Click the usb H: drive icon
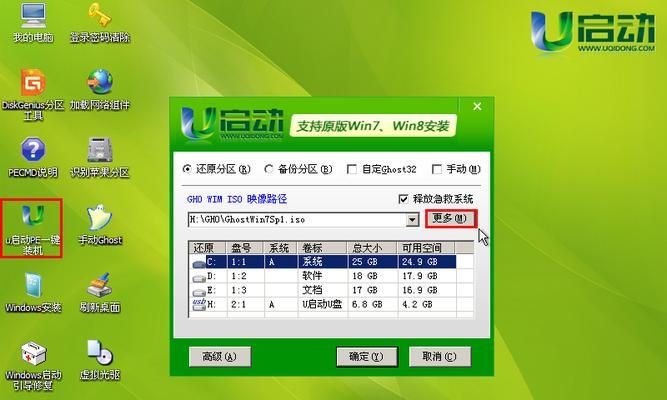Image resolution: width=667 pixels, height=400 pixels. pos(199,304)
